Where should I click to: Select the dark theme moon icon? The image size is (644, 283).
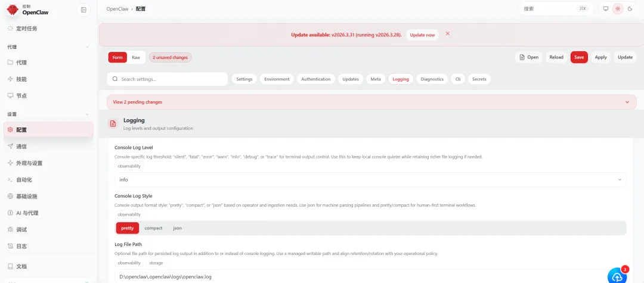tap(630, 8)
